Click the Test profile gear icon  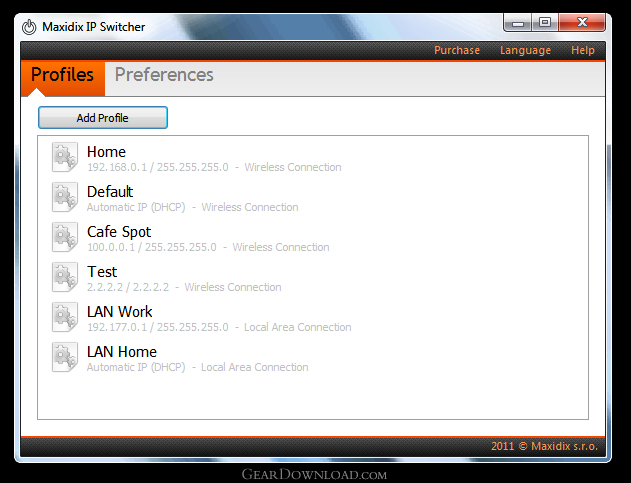coord(65,277)
